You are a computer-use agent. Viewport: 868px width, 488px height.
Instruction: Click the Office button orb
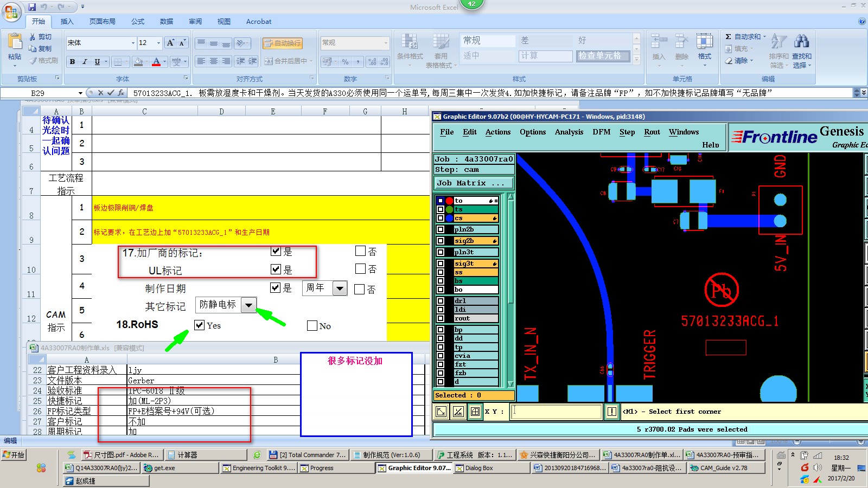(11, 12)
